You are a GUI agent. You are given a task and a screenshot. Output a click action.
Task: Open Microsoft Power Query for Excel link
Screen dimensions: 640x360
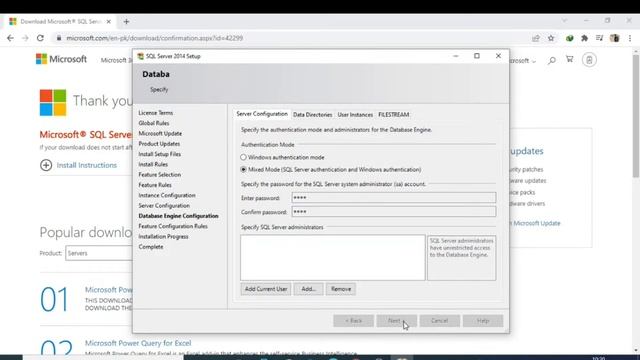pos(138,343)
